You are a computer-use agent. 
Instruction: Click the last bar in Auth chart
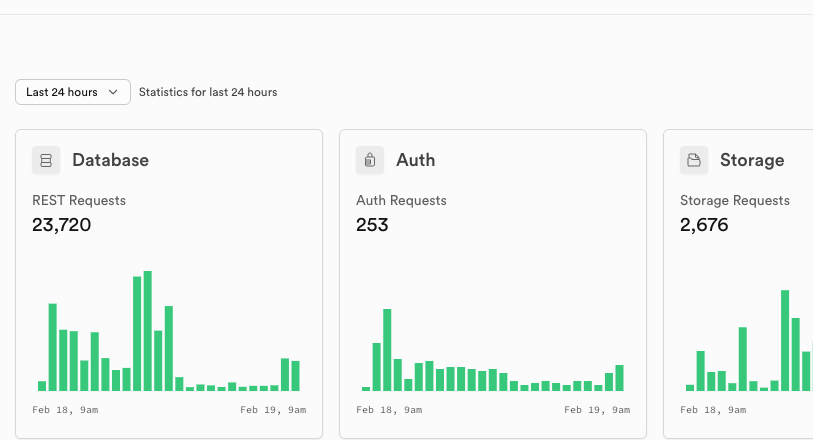click(x=619, y=378)
